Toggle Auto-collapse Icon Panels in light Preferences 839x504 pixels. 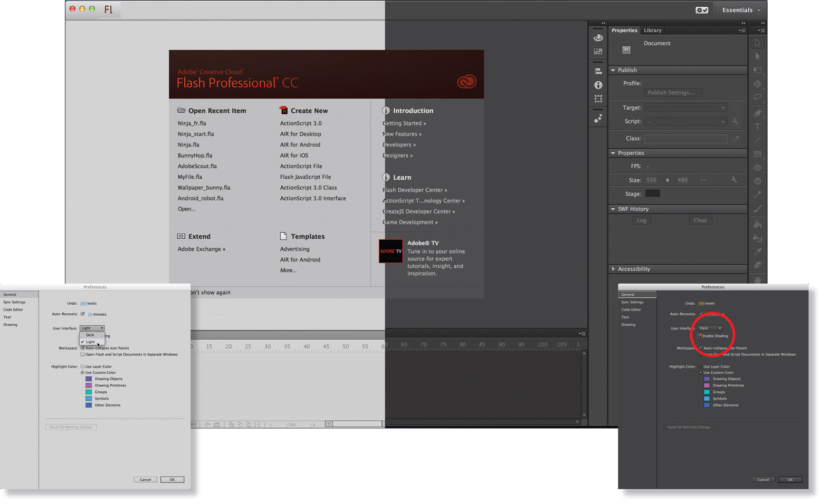click(x=82, y=348)
